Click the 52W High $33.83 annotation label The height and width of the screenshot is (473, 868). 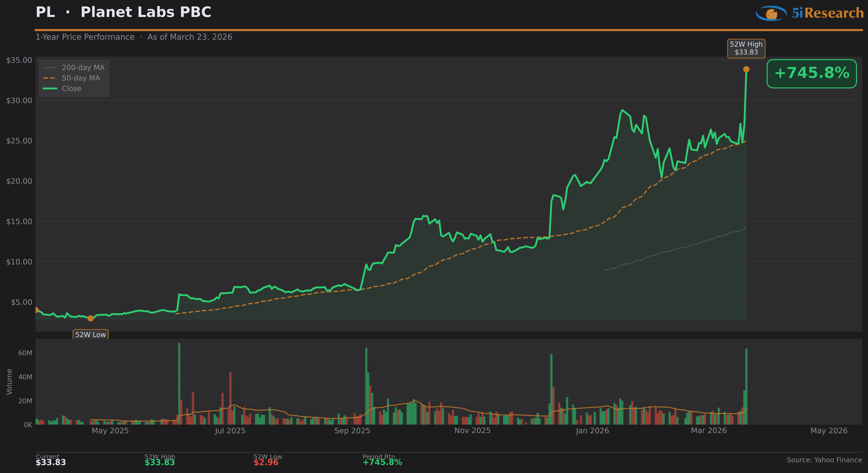(x=746, y=48)
